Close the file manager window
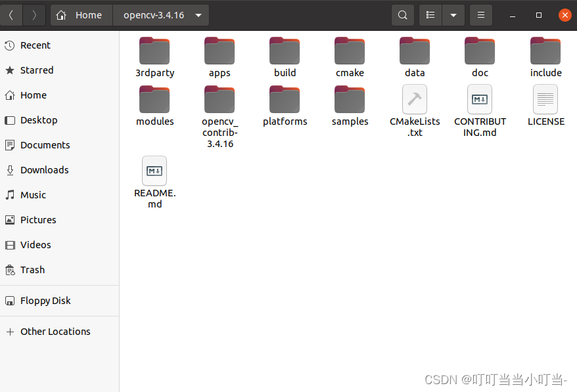 pos(565,15)
